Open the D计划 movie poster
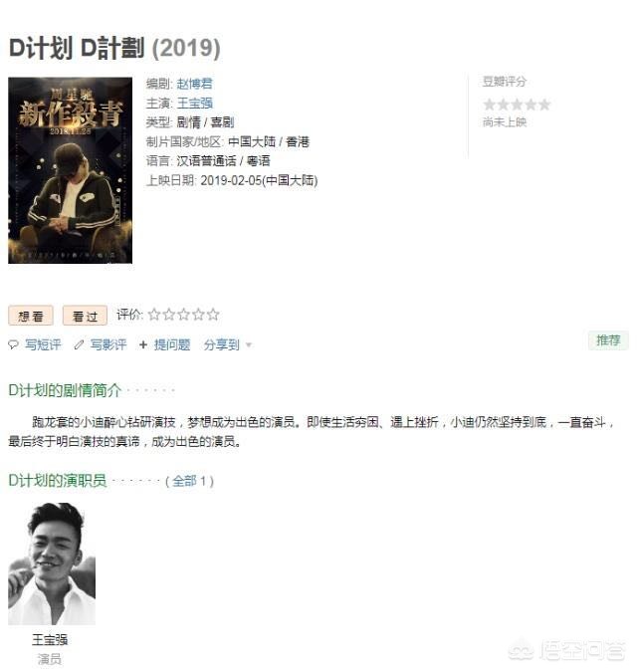637x672 pixels. tap(71, 170)
